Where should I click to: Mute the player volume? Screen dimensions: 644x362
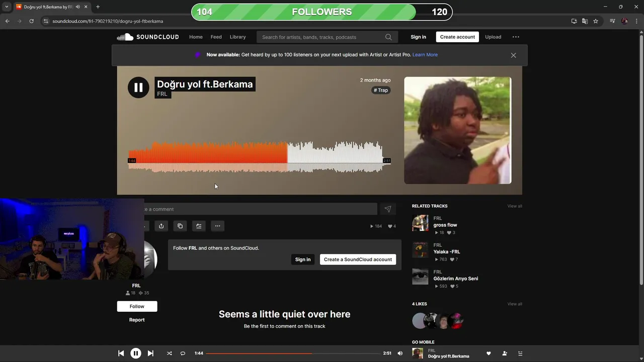point(400,353)
